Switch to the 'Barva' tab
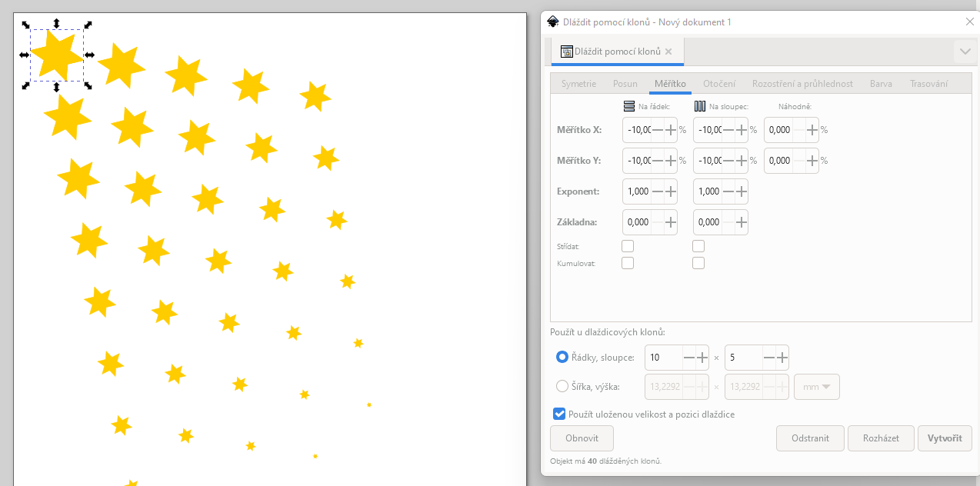The image size is (980, 486). click(881, 83)
